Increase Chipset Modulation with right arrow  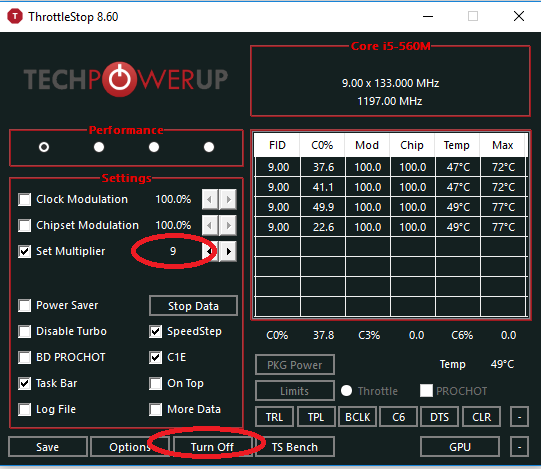pyautogui.click(x=228, y=225)
